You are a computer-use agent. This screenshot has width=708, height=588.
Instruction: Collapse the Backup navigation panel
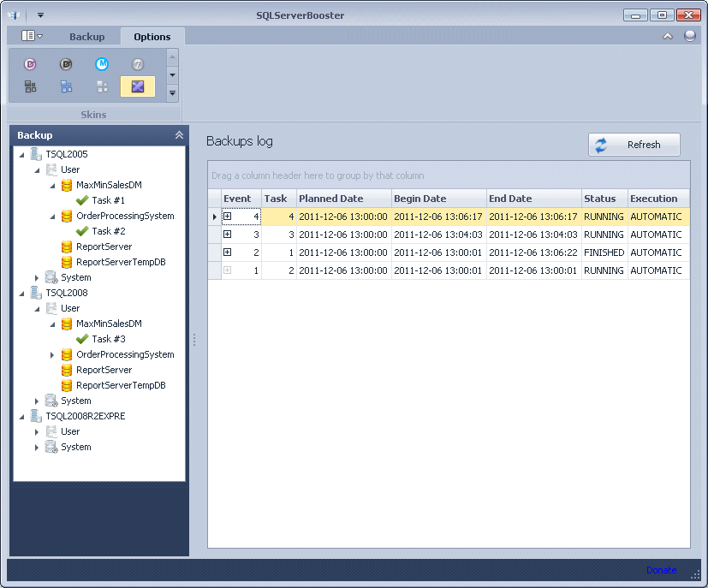[x=179, y=135]
